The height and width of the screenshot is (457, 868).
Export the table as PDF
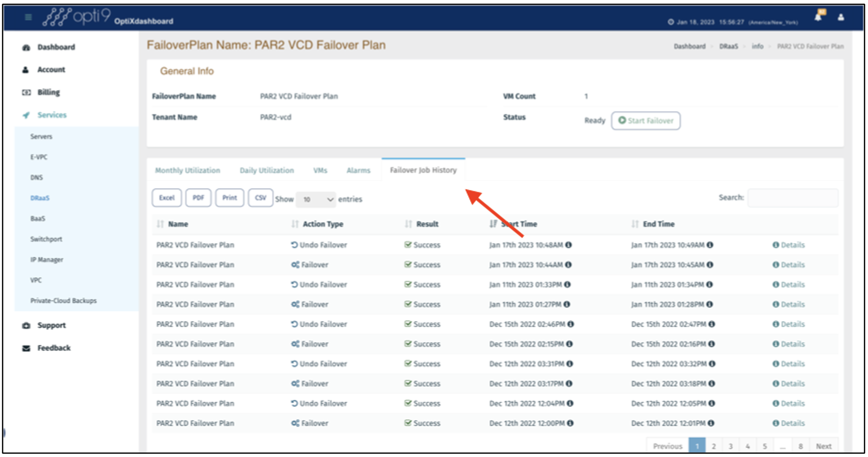tap(198, 198)
